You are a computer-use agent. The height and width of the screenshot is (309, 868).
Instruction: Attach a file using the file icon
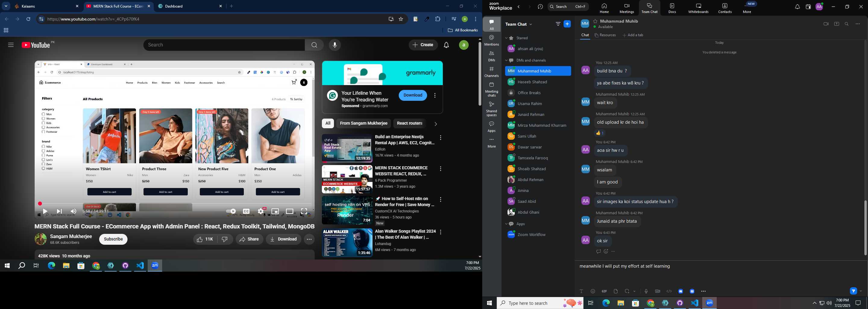(x=616, y=291)
